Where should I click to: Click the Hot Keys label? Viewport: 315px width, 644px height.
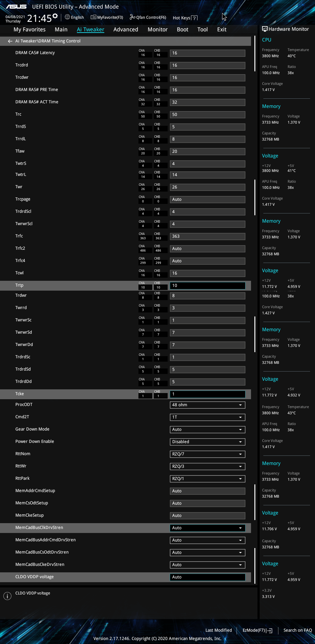(x=181, y=18)
